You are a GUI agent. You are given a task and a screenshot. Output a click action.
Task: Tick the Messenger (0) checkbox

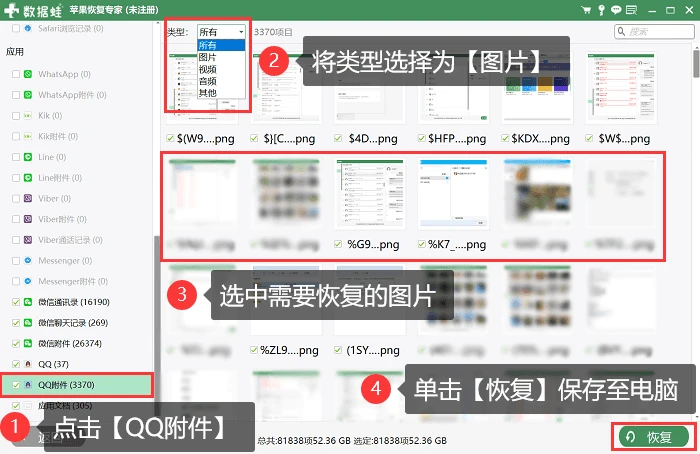tap(16, 261)
